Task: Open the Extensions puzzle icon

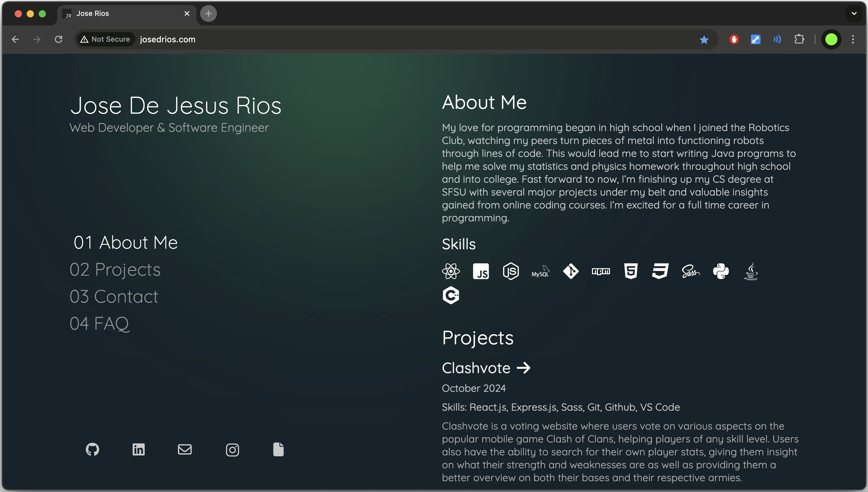Action: pos(799,40)
